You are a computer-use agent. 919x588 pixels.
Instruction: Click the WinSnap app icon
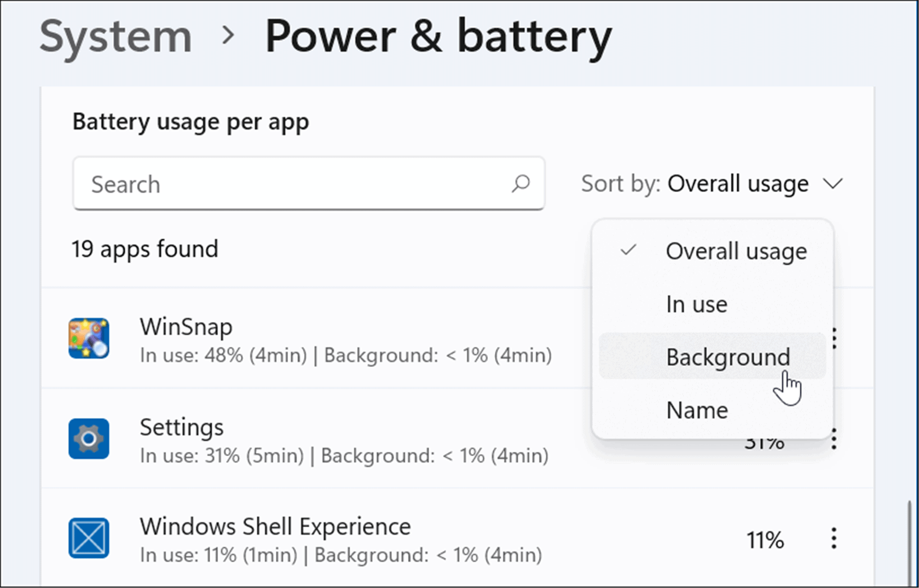pos(89,338)
